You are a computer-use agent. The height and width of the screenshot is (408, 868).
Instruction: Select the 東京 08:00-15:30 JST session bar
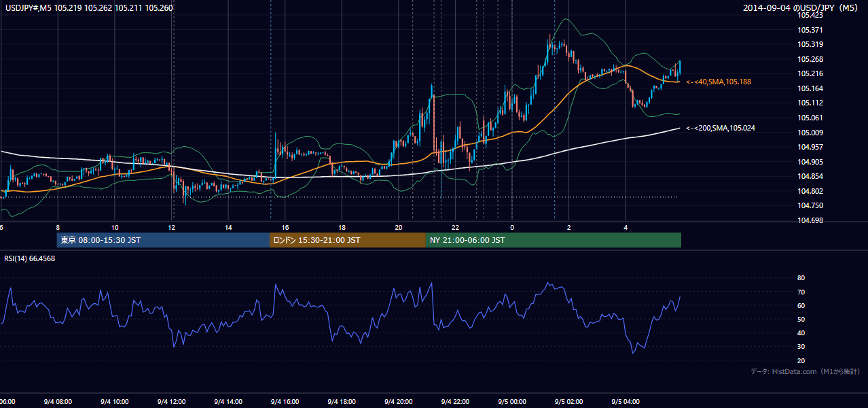pos(163,240)
